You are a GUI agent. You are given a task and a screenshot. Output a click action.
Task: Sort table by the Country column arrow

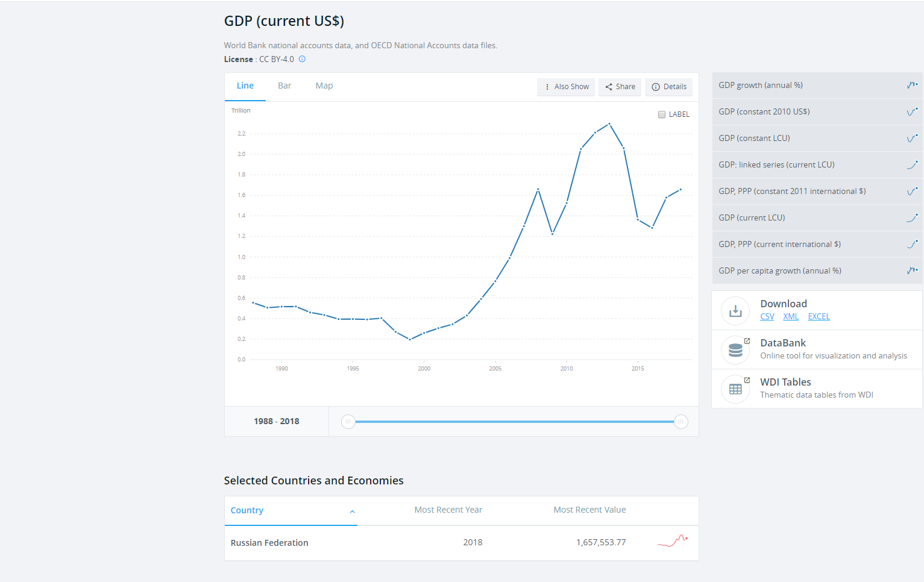[x=353, y=512]
